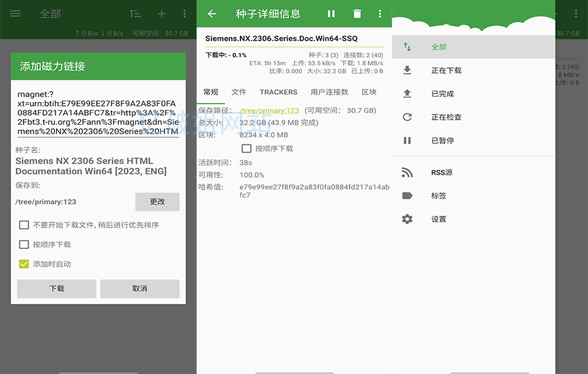Click the 下载 button in dialog
The image size is (588, 374).
pos(57,288)
